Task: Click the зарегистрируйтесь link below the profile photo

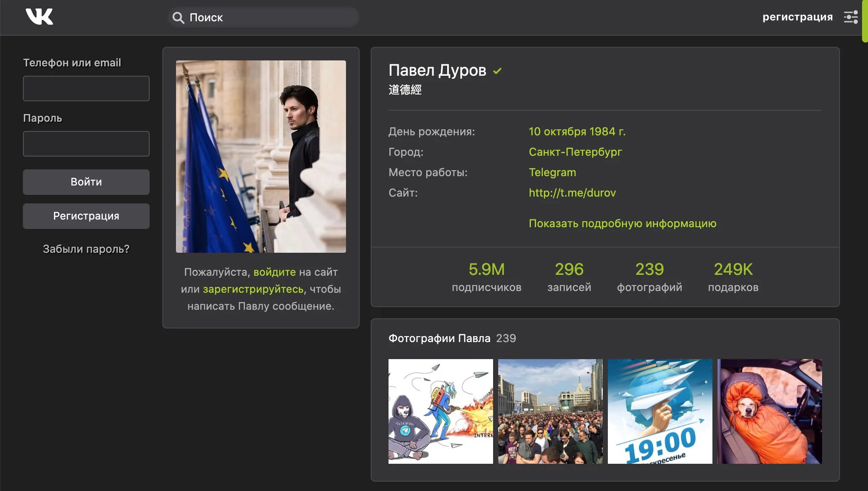Action: [253, 289]
